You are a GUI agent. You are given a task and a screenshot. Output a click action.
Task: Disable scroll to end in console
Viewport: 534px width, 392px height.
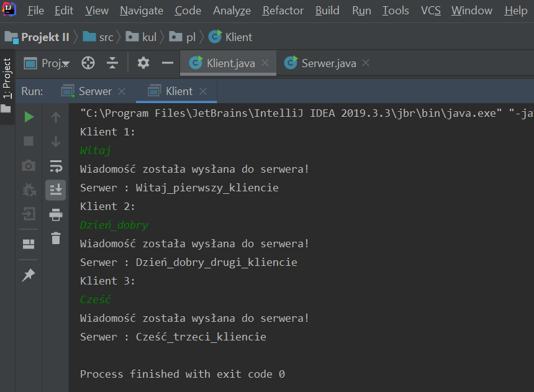(55, 190)
